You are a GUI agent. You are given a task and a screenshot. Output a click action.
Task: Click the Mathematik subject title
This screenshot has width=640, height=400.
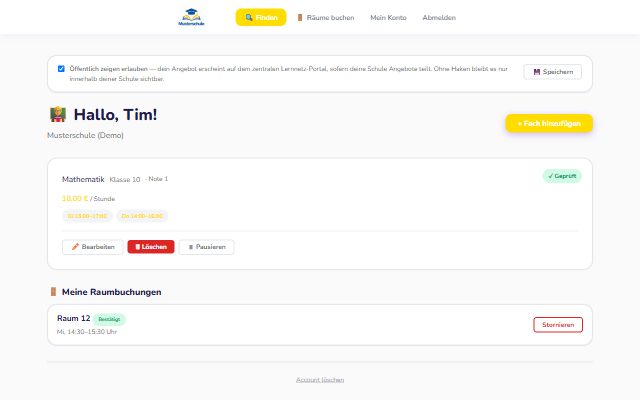[83, 179]
